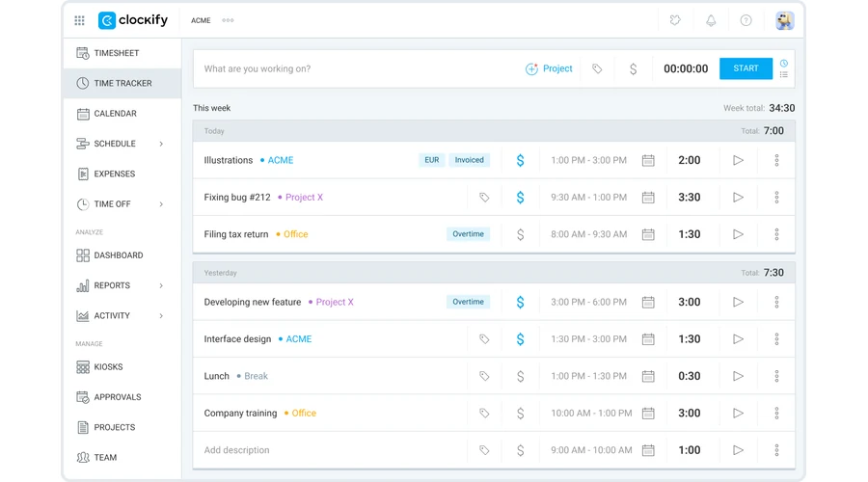Toggle billable on the Interface design entry
Image resolution: width=868 pixels, height=482 pixels.
pyautogui.click(x=521, y=339)
